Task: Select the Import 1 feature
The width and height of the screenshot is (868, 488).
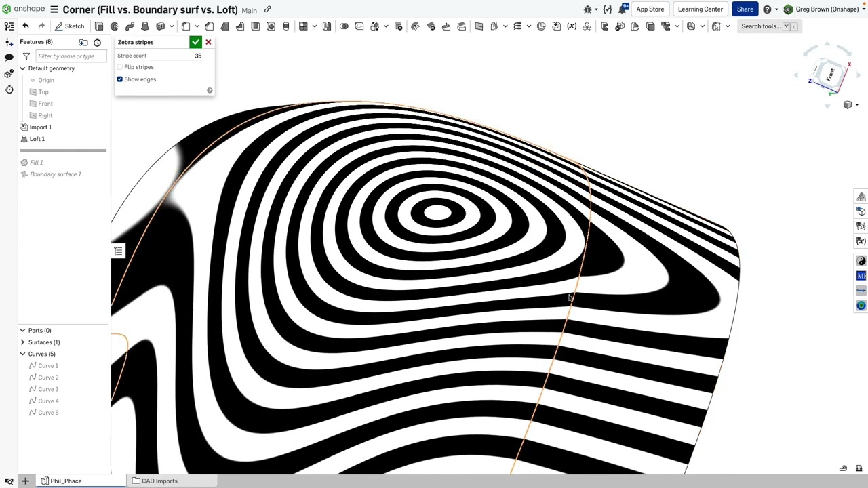Action: [x=41, y=127]
